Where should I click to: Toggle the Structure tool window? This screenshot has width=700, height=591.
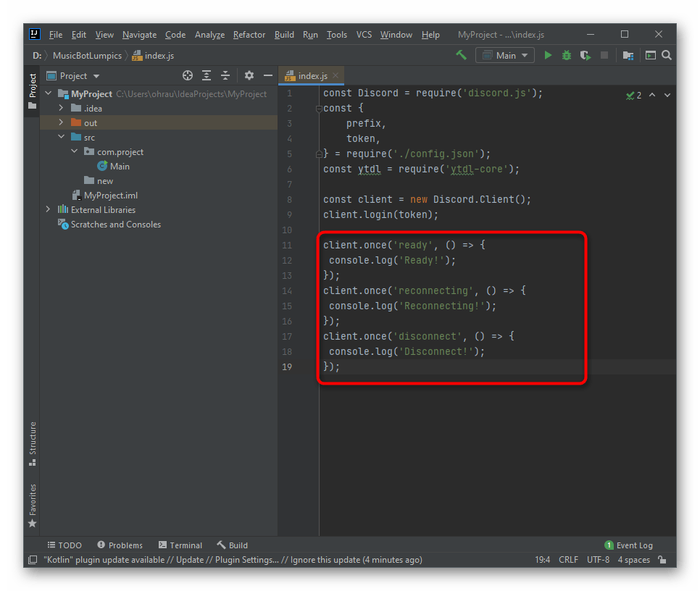33,442
